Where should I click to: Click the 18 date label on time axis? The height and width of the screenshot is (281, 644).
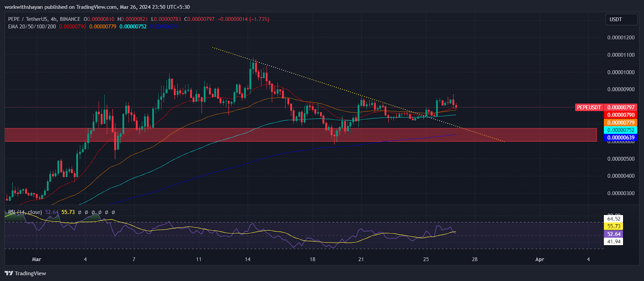312,259
